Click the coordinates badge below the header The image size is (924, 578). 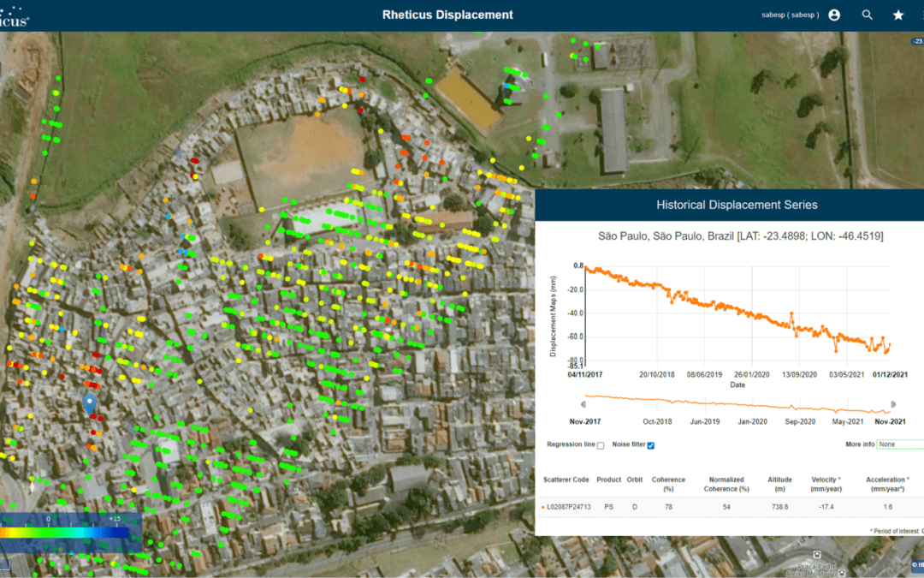pos(915,40)
